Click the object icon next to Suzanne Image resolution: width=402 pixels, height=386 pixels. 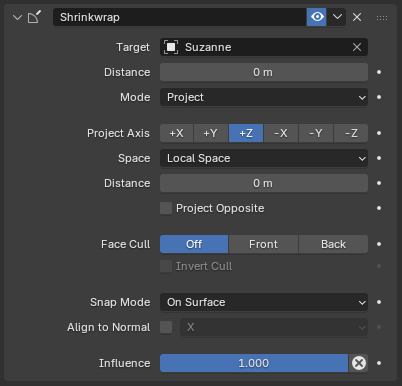click(x=171, y=47)
